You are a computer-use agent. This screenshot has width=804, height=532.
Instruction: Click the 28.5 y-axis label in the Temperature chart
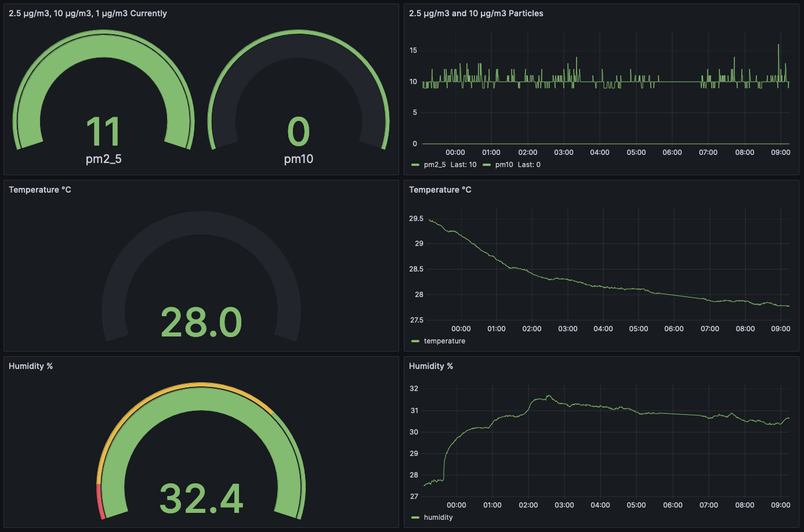click(x=416, y=269)
